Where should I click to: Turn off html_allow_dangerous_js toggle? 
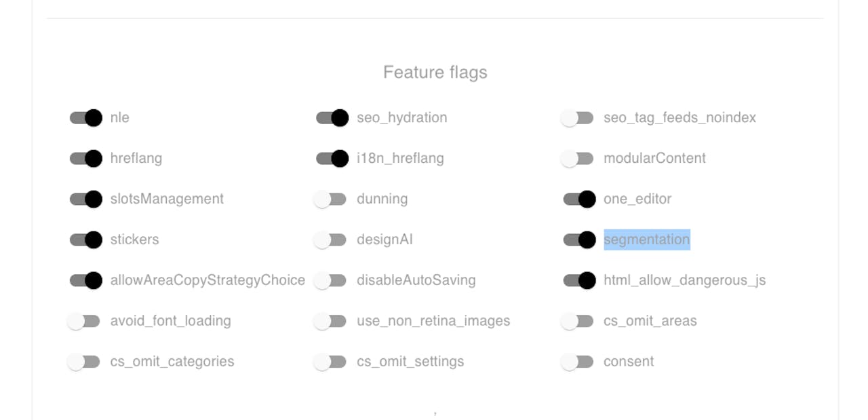tap(579, 281)
